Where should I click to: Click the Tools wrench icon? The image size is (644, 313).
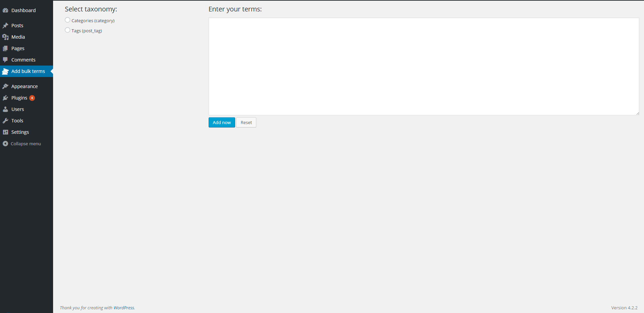pyautogui.click(x=5, y=121)
